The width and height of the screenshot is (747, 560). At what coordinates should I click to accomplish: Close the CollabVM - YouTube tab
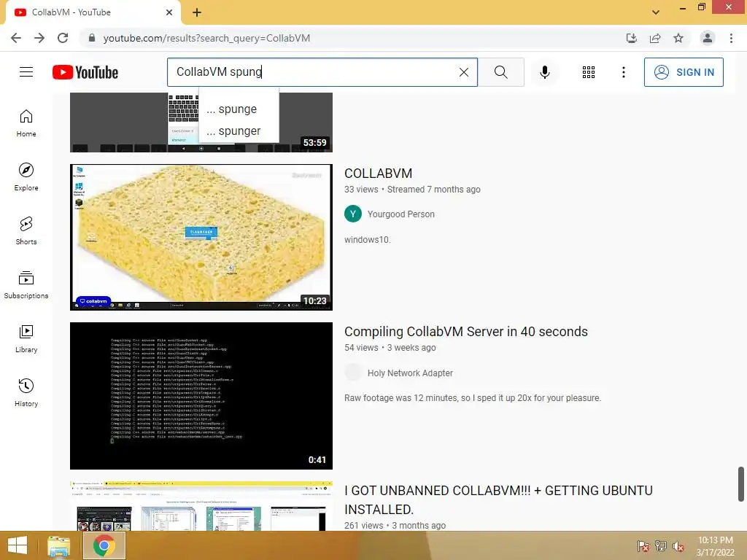(169, 12)
